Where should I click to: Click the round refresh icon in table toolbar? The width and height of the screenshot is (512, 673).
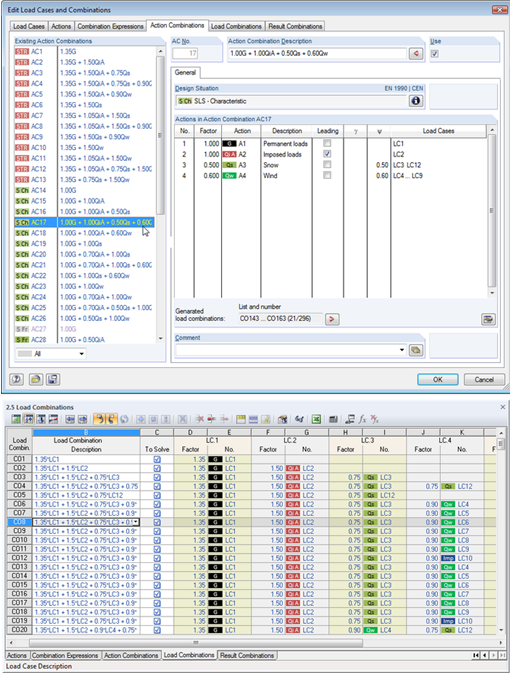[x=124, y=419]
